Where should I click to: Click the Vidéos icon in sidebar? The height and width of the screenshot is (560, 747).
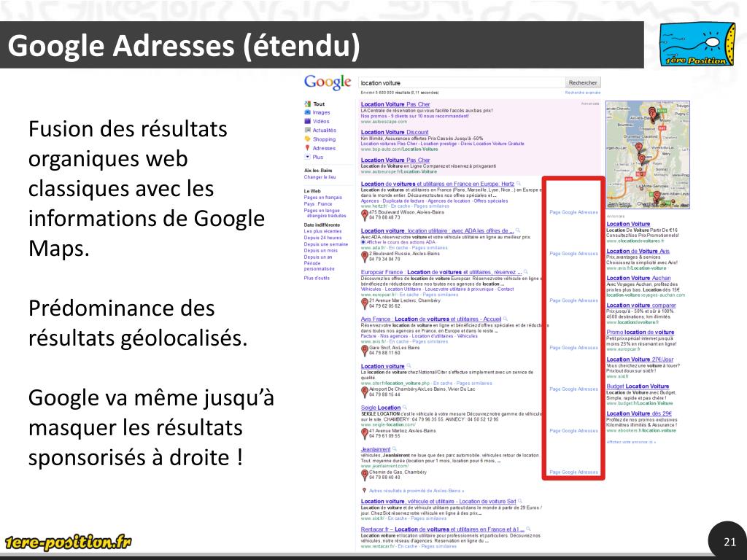(307, 121)
